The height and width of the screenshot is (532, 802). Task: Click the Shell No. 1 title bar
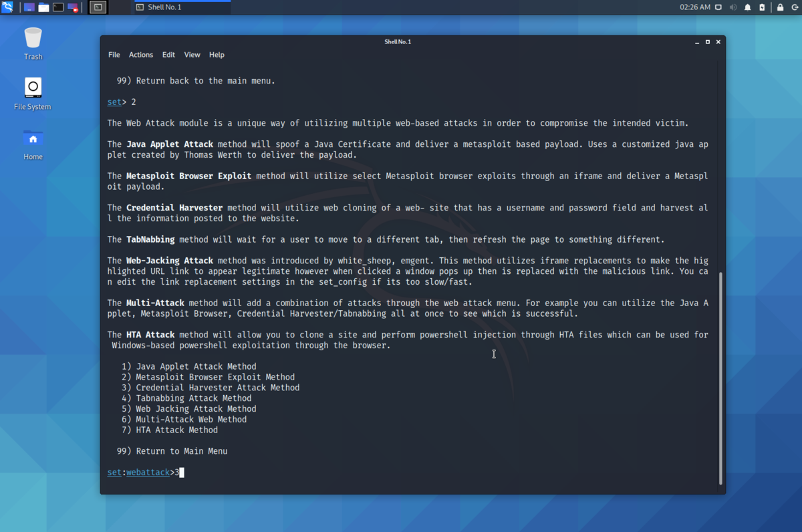[398, 41]
